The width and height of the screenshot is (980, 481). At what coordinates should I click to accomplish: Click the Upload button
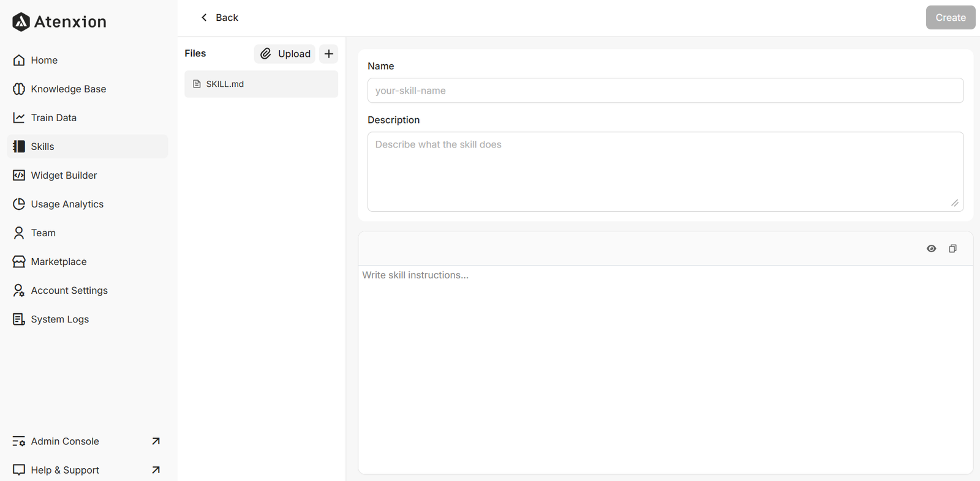click(285, 54)
